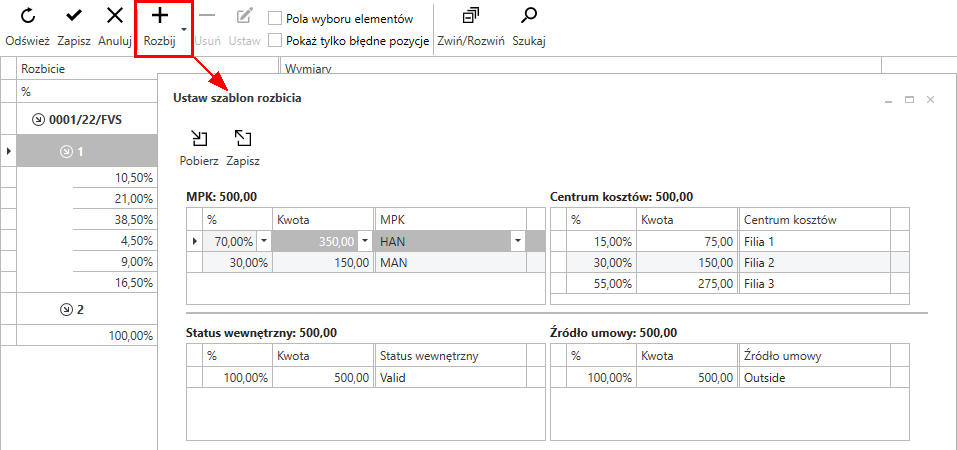Select the MAN cell in MPK table
This screenshot has width=957, height=450.
click(450, 263)
